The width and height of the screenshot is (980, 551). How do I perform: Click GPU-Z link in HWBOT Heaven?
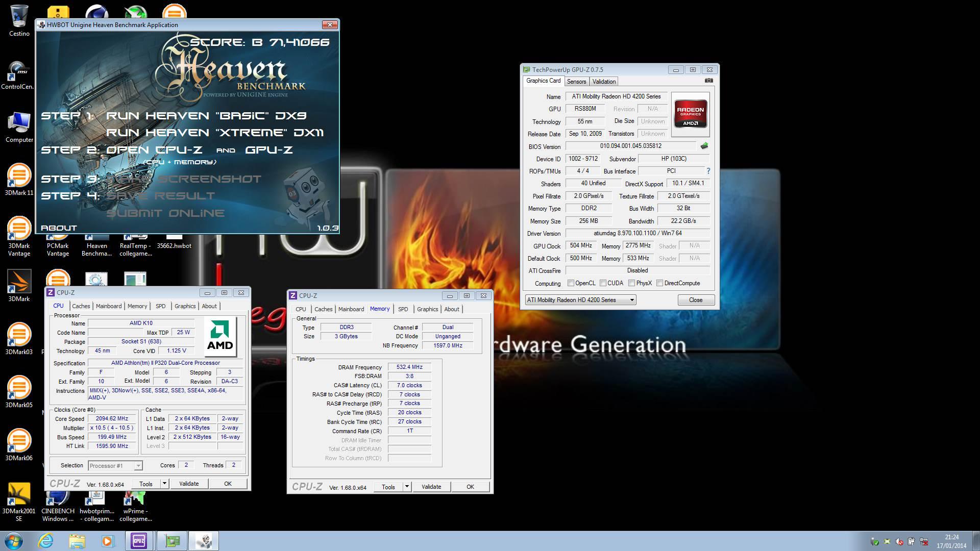[x=269, y=150]
